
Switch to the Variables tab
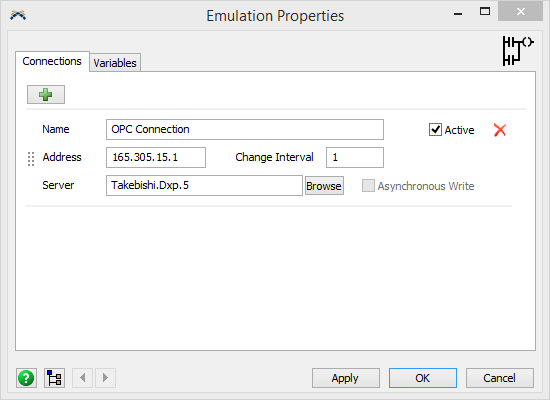click(x=115, y=63)
